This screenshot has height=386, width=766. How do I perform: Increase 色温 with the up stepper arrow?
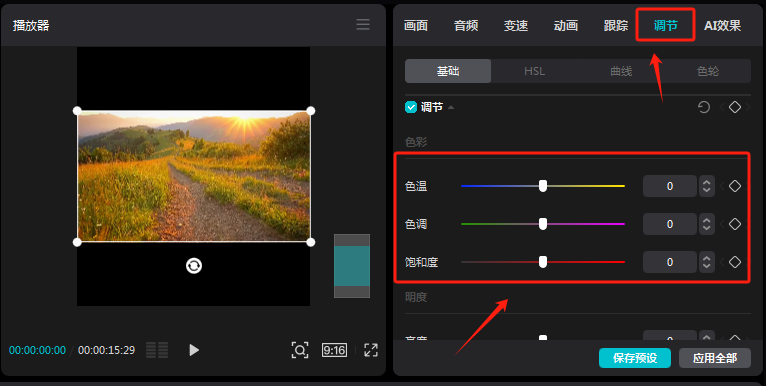[706, 181]
